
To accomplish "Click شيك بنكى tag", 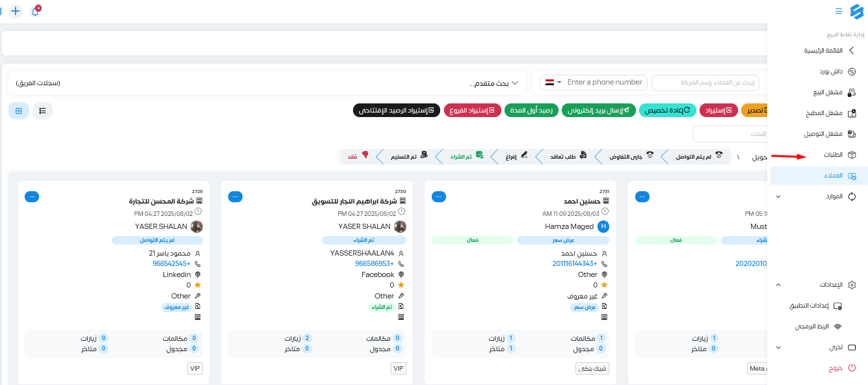I will pos(592,369).
